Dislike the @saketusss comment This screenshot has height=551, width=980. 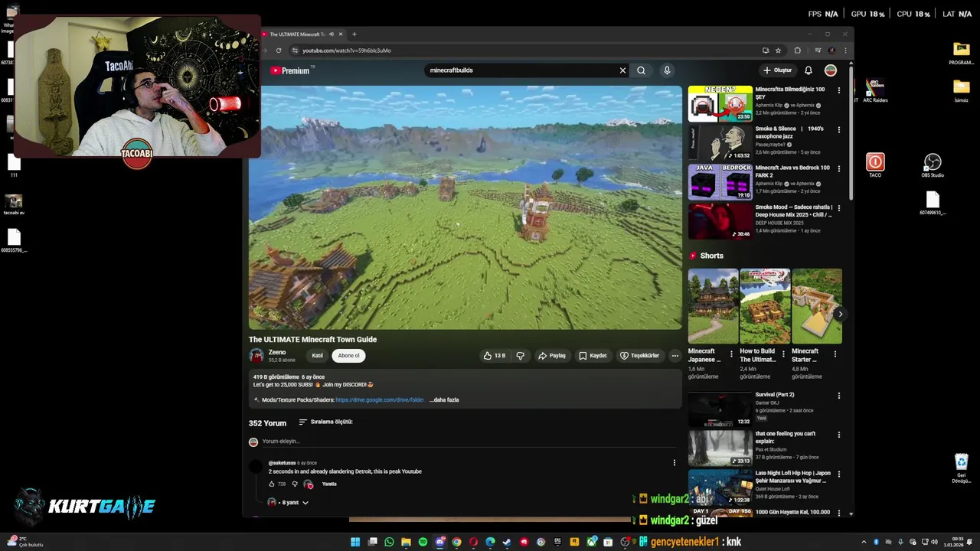pos(295,484)
